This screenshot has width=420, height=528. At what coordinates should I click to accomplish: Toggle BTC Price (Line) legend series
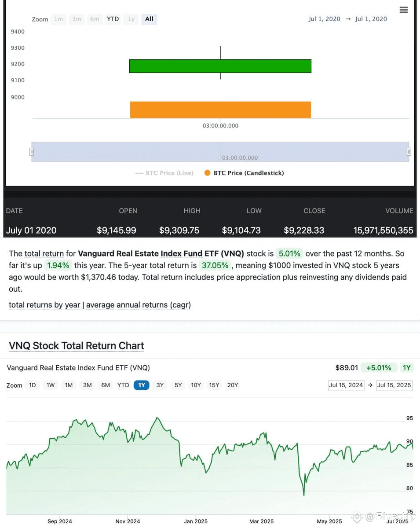164,173
